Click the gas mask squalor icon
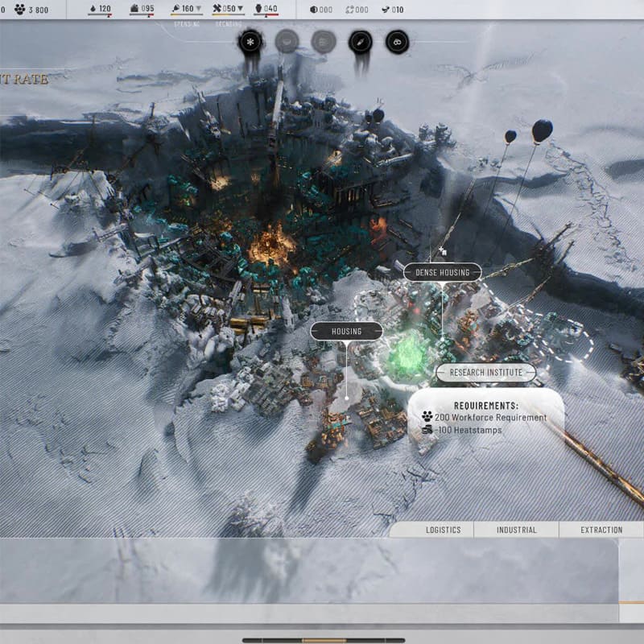644x644 pixels. [397, 42]
